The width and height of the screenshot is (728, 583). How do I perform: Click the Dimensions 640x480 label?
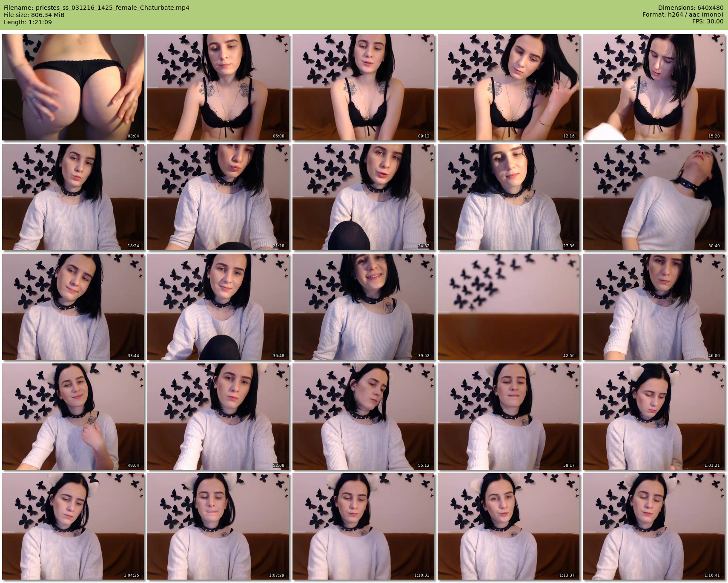point(691,8)
